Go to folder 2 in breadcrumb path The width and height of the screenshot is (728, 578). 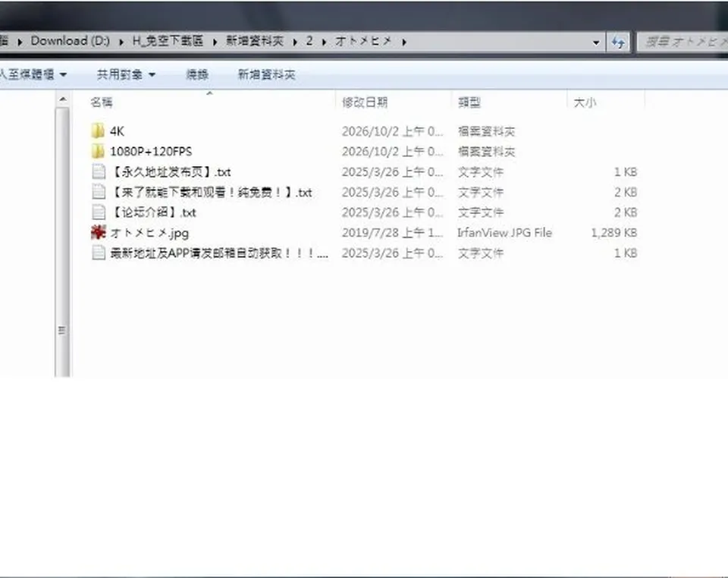click(x=309, y=41)
